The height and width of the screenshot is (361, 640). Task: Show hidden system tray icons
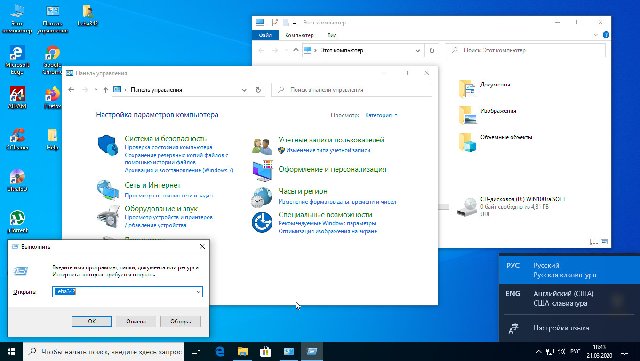point(538,352)
